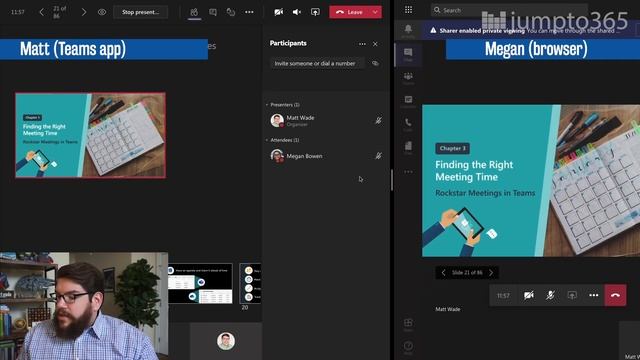Select Matt Wade in participants list

pos(327,120)
